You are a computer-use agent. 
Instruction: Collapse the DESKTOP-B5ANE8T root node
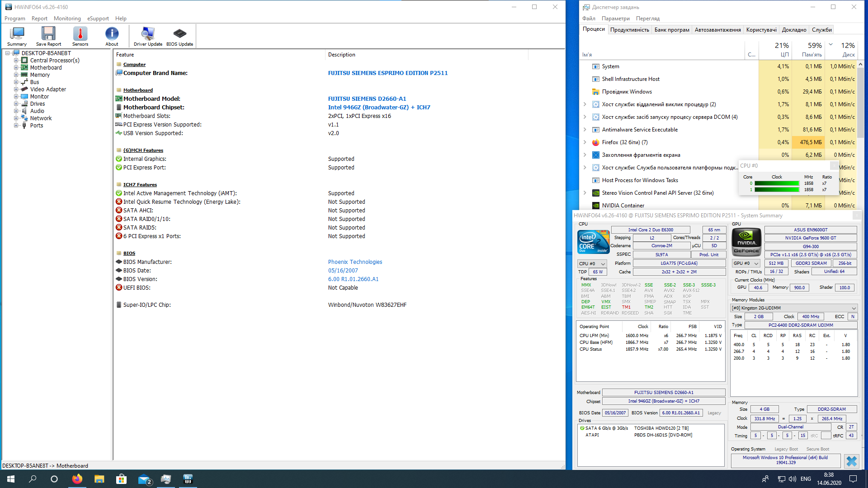coord(8,53)
